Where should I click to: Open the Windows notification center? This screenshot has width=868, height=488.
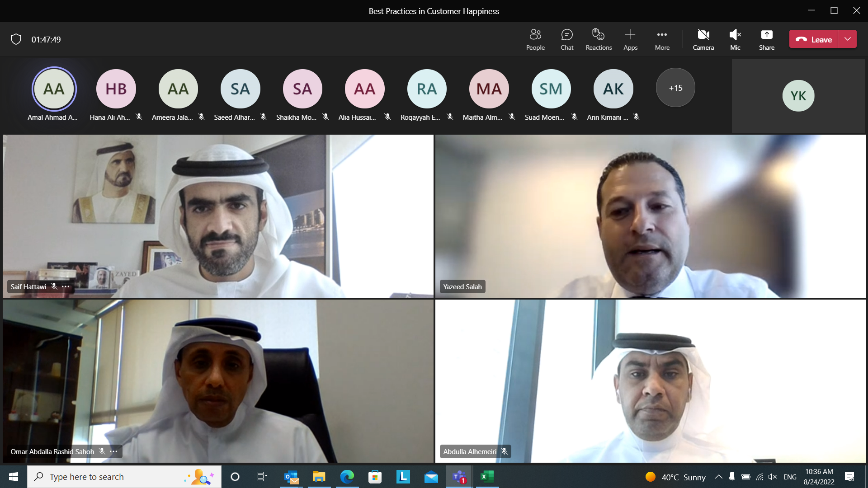849,477
